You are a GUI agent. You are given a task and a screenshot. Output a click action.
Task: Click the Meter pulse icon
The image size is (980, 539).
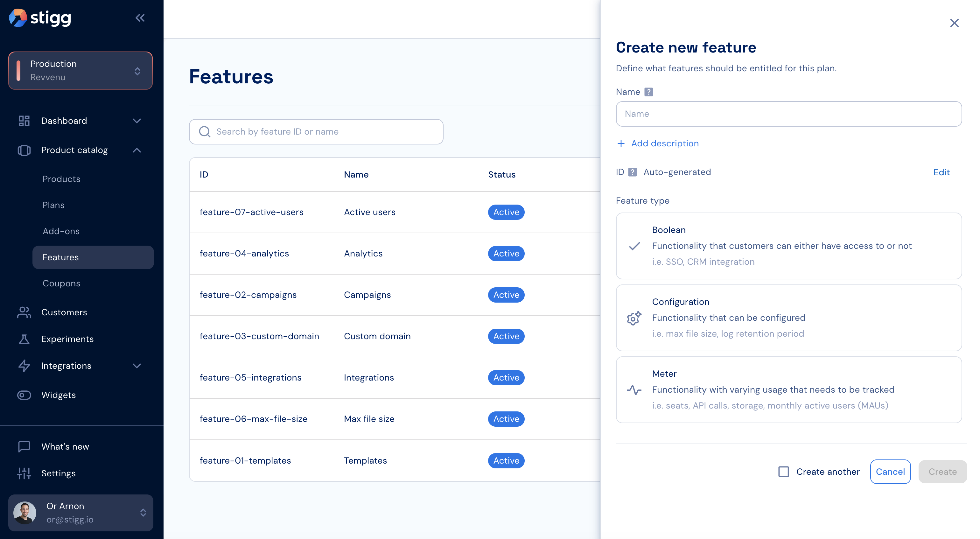[x=634, y=390]
